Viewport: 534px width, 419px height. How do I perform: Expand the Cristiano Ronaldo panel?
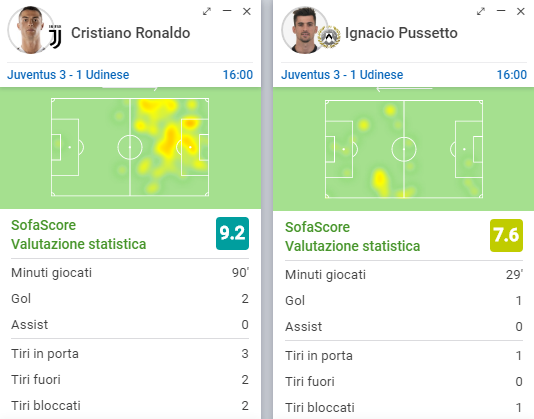(x=207, y=11)
